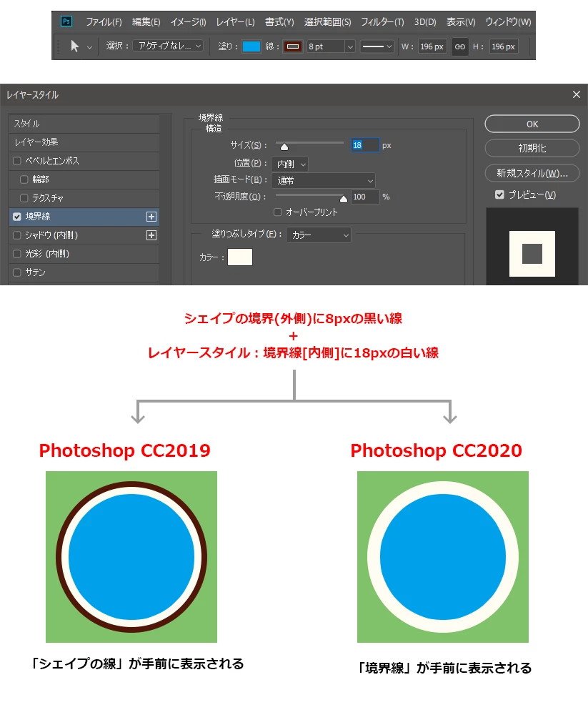Enable the サテン checkbox
588x715 pixels.
pyautogui.click(x=17, y=272)
